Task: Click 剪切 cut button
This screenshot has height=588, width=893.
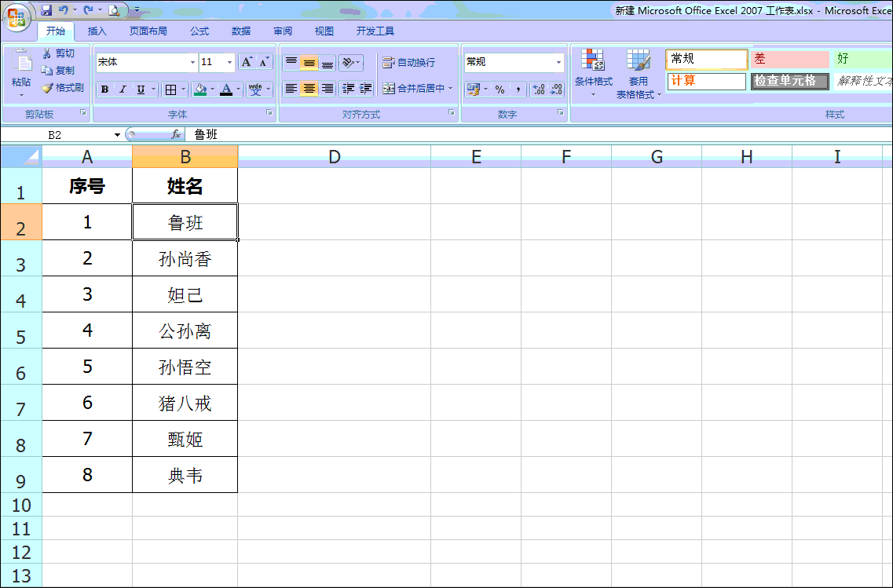Action: [x=58, y=53]
